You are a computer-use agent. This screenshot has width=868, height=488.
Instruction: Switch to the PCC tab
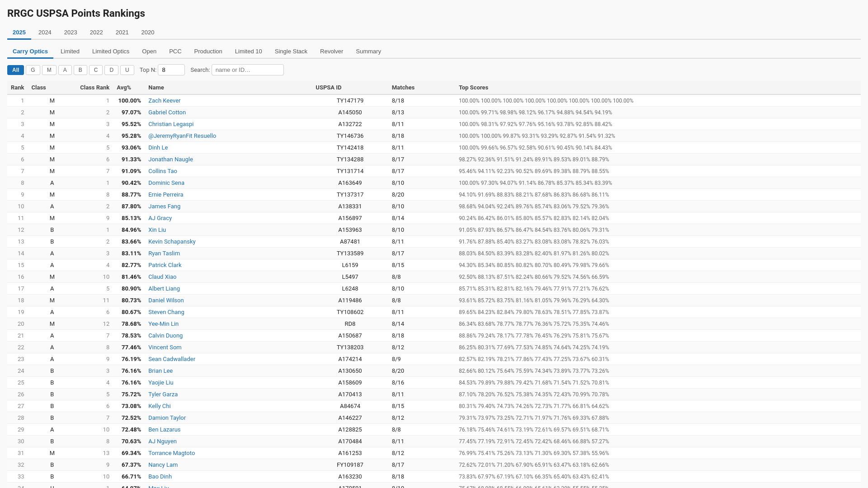click(175, 52)
